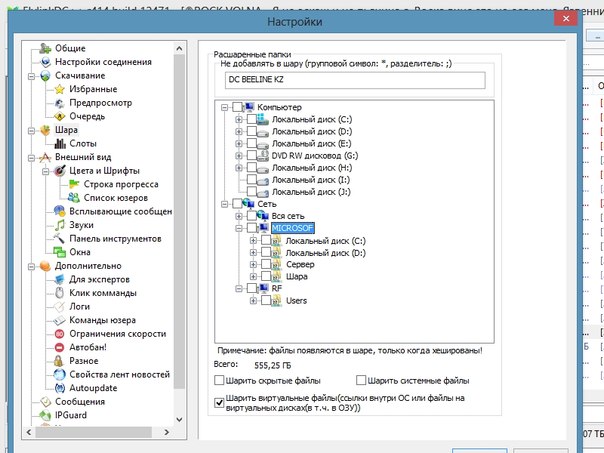This screenshot has width=604, height=453.
Task: Expand Локальный диск (C:) under Компьютер
Action: coord(239,120)
